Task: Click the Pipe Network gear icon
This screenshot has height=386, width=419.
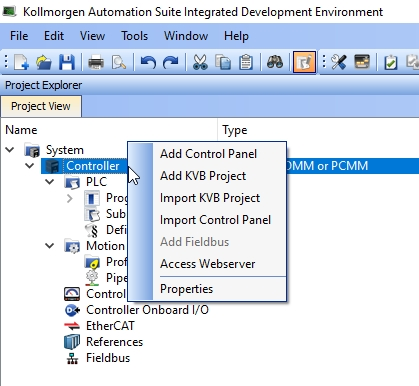Action: tap(92, 278)
